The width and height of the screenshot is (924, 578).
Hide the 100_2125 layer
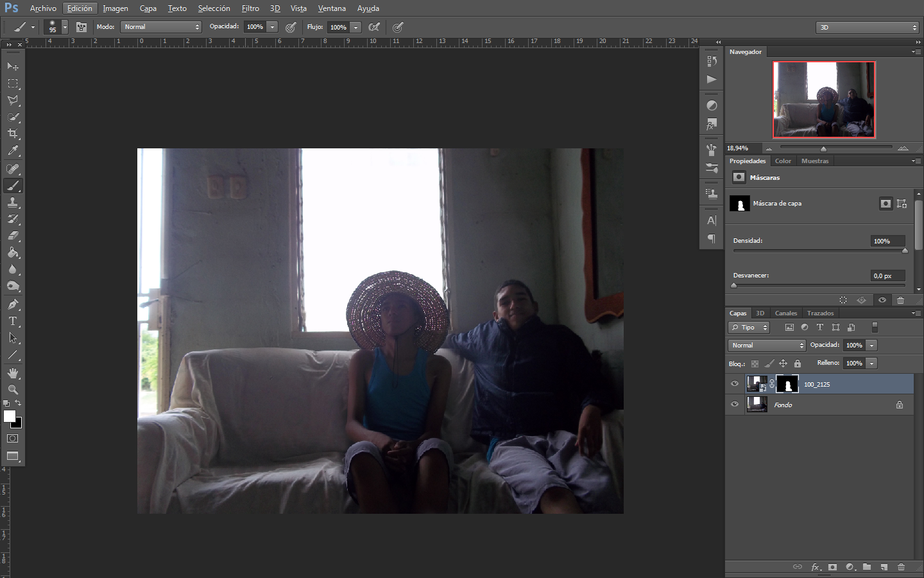(735, 384)
